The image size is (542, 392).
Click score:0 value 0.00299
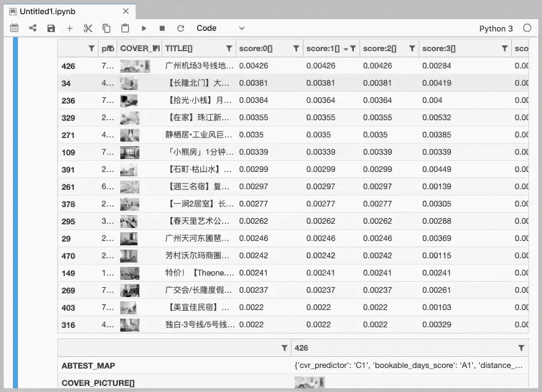pyautogui.click(x=253, y=169)
